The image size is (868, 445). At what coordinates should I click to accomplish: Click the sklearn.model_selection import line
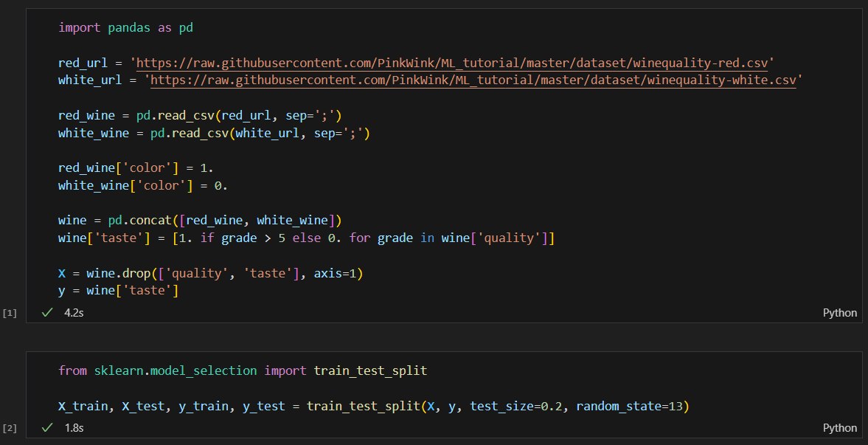coord(243,370)
